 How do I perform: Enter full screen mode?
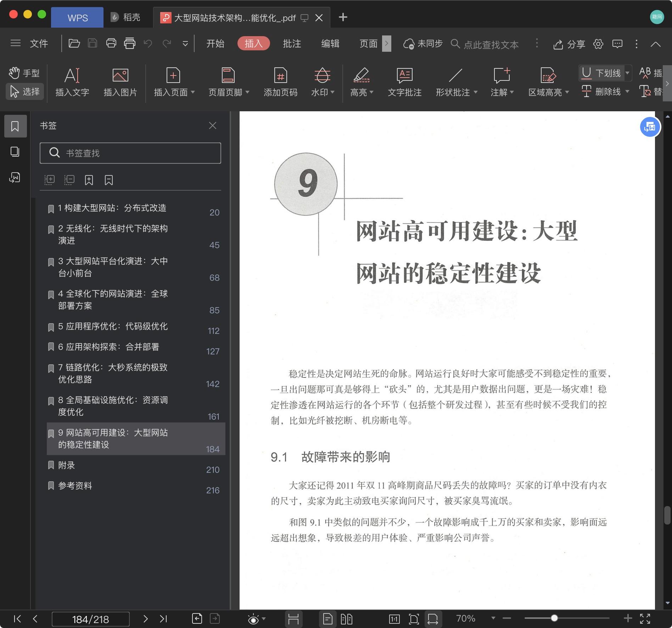[x=645, y=619]
